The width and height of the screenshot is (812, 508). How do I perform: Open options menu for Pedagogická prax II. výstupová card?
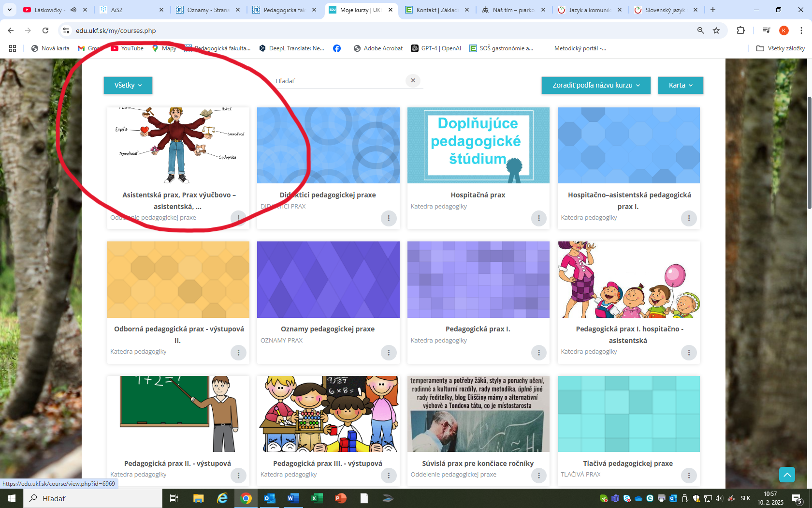(x=238, y=476)
